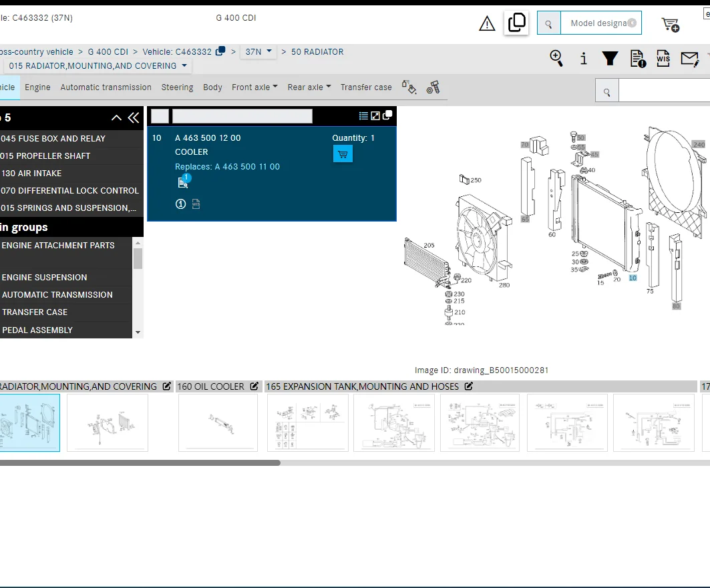Open the shopping cart with plus icon
Viewport: 710px width, 588px height.
point(670,25)
